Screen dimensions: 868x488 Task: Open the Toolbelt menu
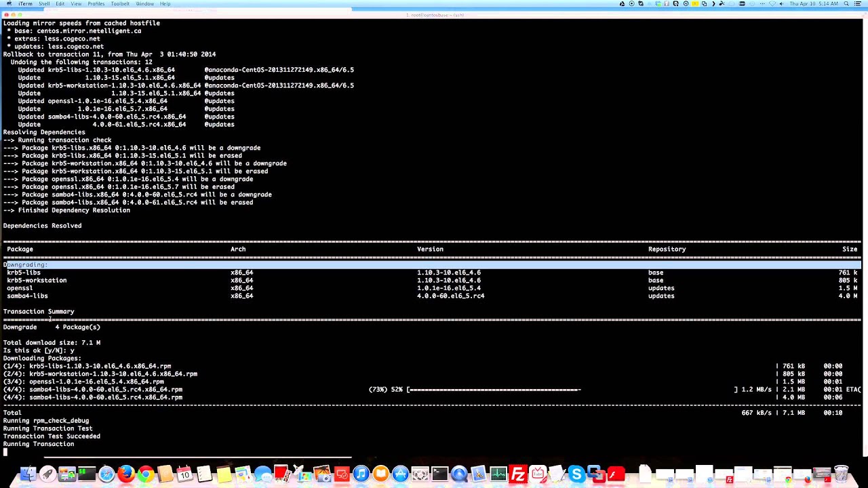pyautogui.click(x=120, y=3)
